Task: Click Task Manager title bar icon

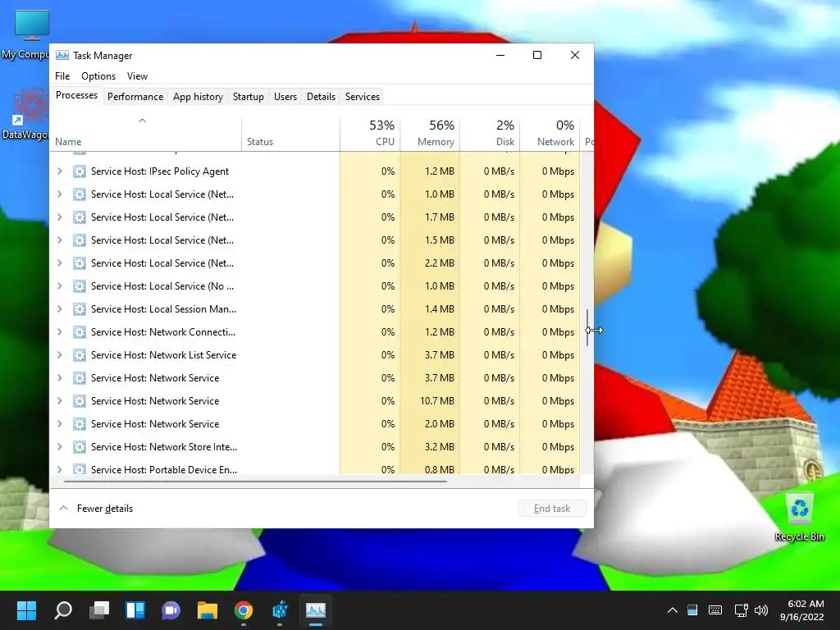Action: [62, 55]
